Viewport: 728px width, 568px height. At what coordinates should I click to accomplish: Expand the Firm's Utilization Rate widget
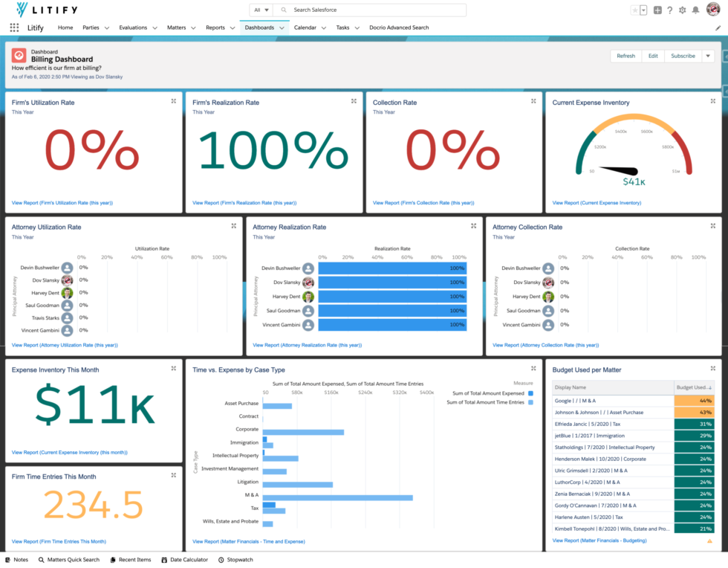pyautogui.click(x=173, y=100)
